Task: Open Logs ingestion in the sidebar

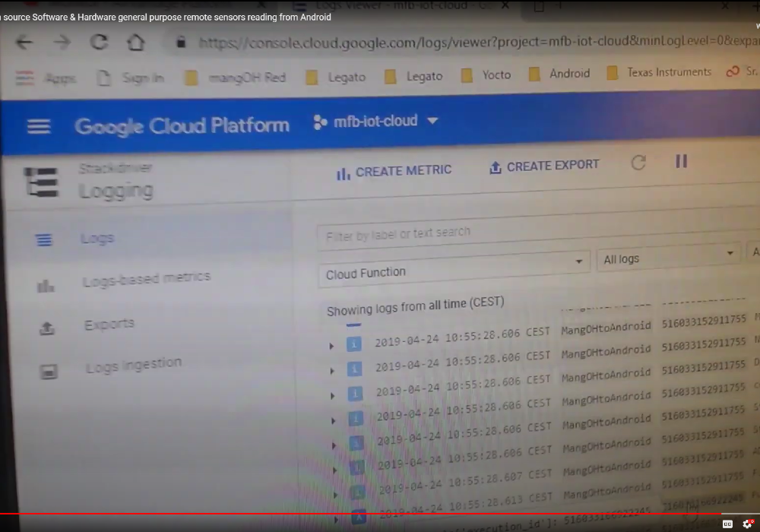Action: [133, 366]
